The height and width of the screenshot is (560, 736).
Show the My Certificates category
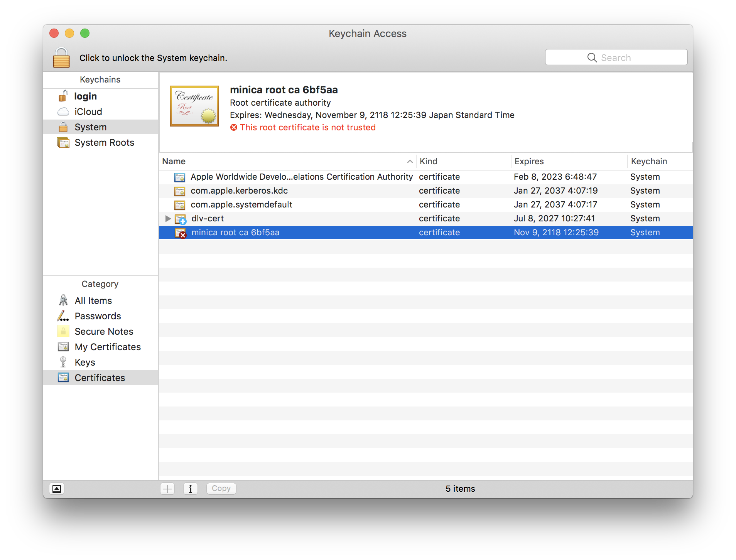click(x=101, y=347)
